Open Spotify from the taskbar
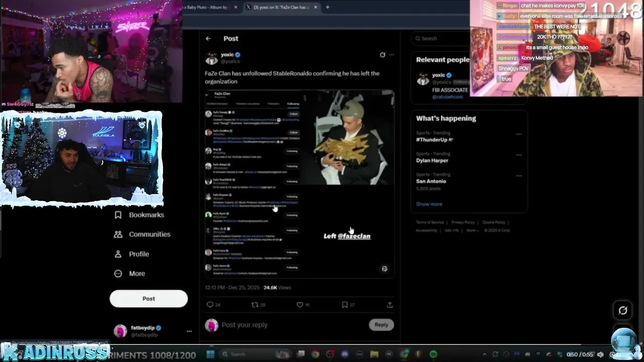Image resolution: width=644 pixels, height=362 pixels. (x=433, y=354)
